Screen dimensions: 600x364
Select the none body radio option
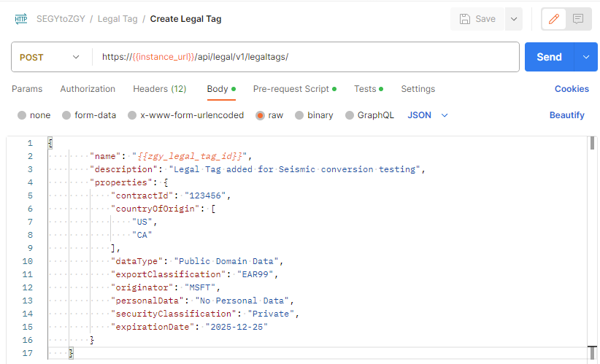(x=22, y=115)
